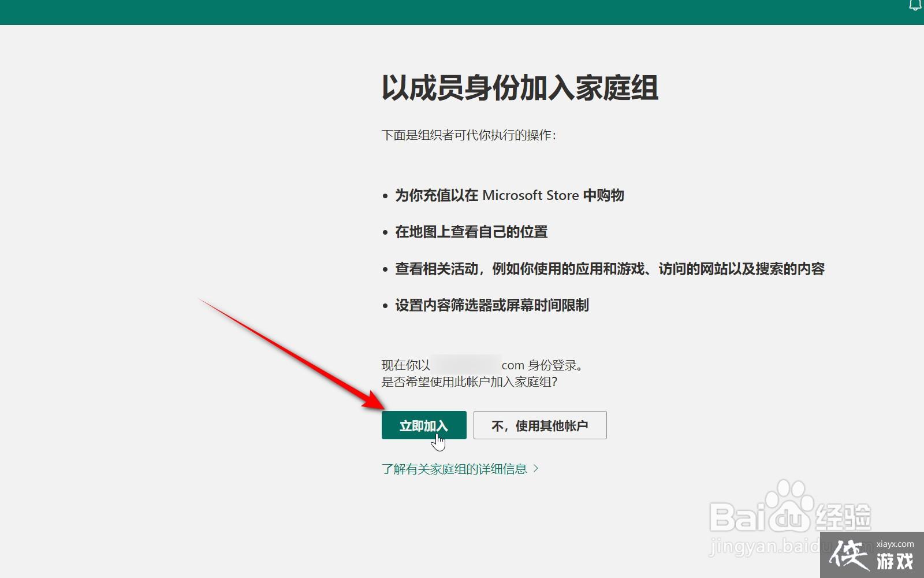Click chevron after 了解有关家庭组的详细信息
924x578 pixels.
pos(536,469)
